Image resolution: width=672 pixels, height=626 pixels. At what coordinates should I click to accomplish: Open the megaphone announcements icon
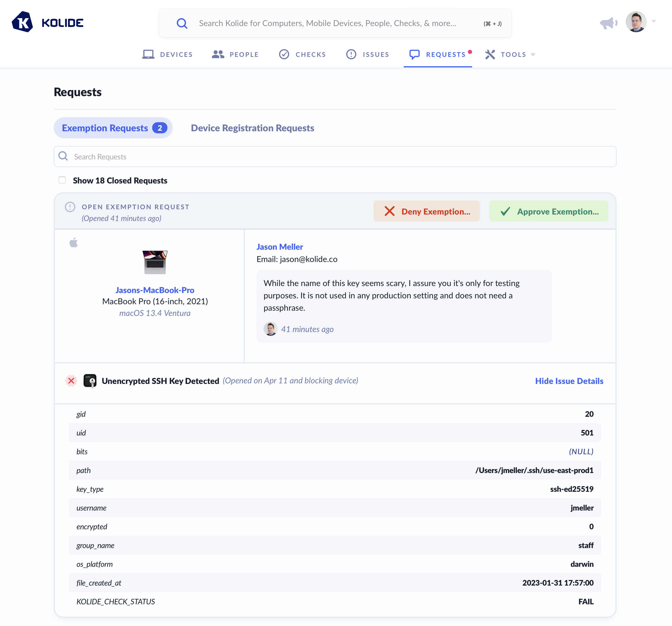pos(608,23)
